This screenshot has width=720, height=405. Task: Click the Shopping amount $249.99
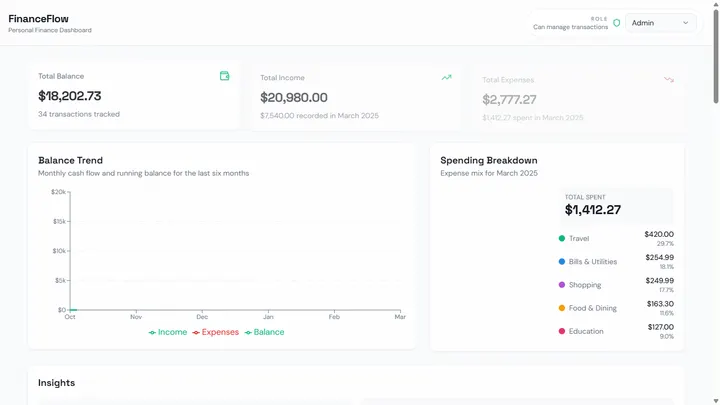pos(660,281)
